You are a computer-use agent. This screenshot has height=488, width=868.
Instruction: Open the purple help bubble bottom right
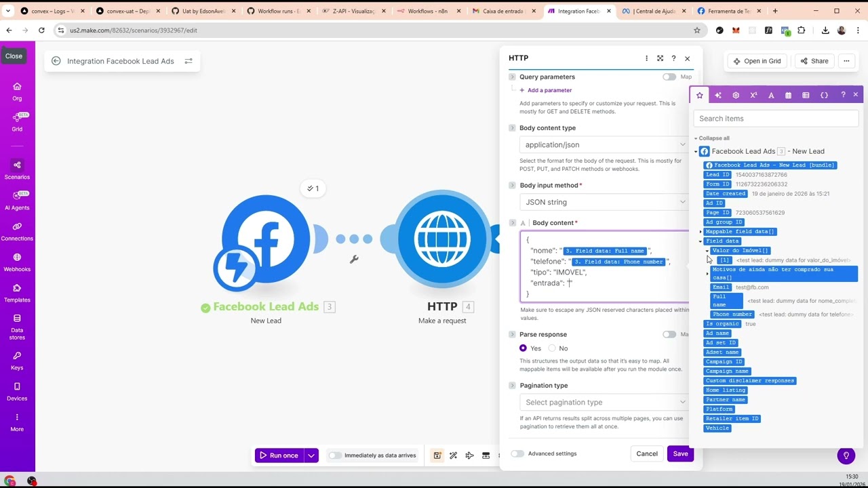click(x=846, y=455)
